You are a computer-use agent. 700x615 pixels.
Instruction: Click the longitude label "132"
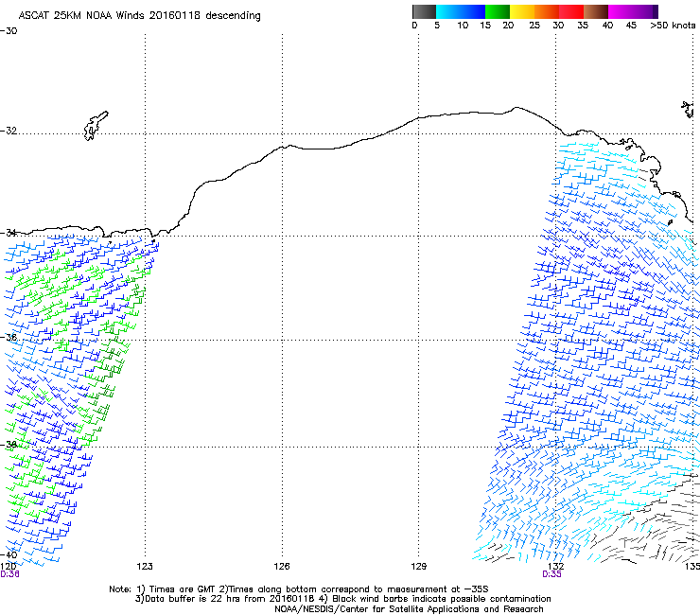555,567
